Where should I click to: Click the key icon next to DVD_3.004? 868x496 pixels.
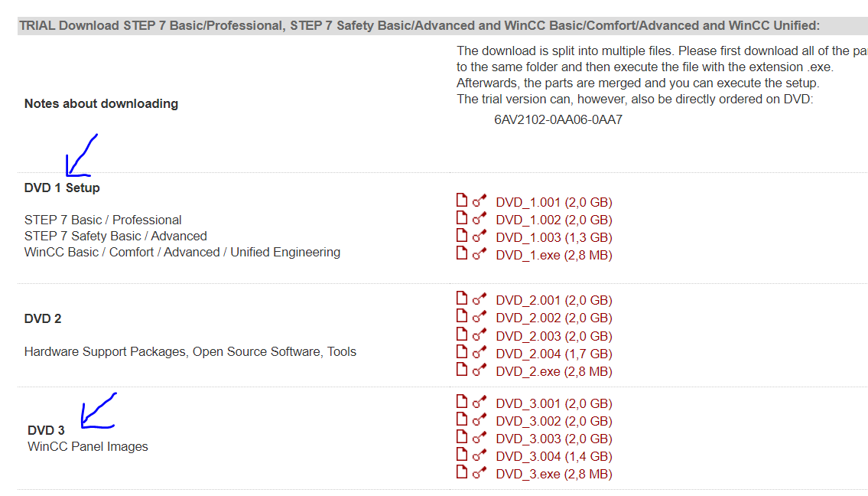[x=480, y=456]
